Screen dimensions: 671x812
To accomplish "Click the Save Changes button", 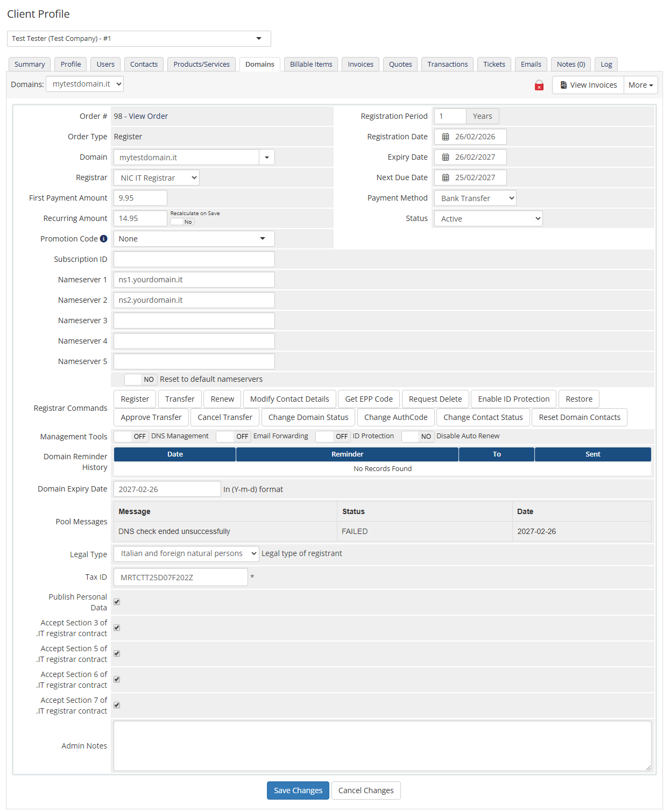I will [x=298, y=790].
